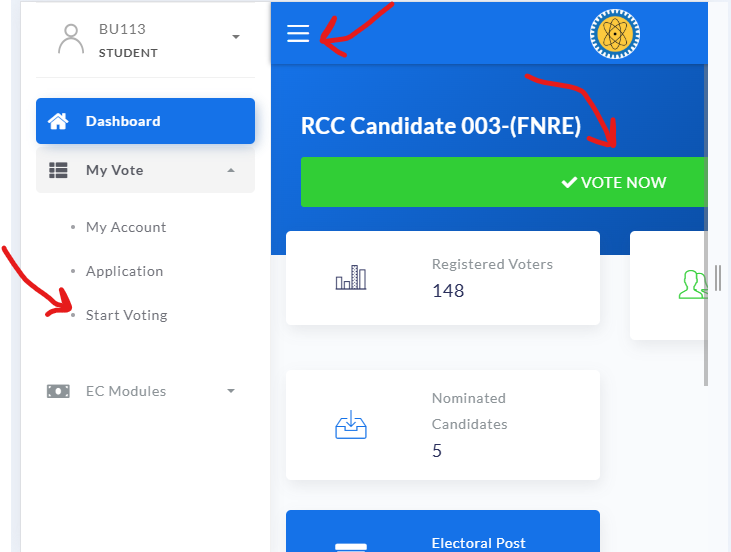Click the Registered Voters count card

443,278
